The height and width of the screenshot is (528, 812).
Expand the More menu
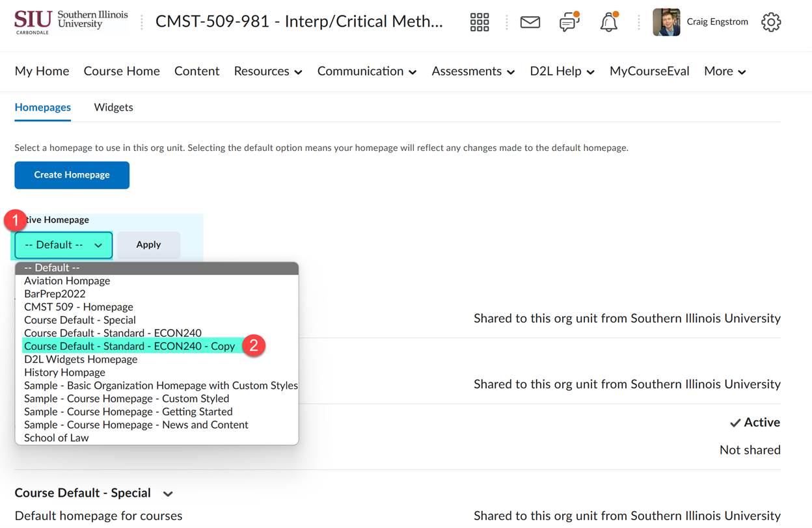pyautogui.click(x=724, y=71)
